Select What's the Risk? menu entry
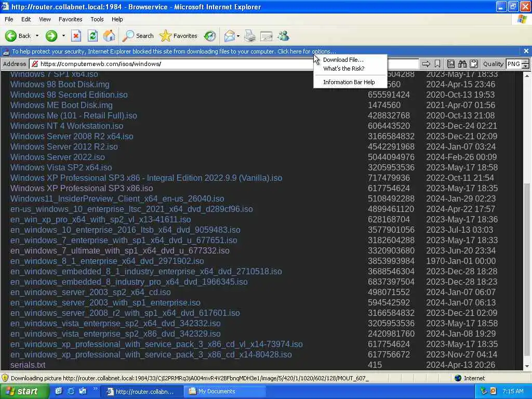This screenshot has height=399, width=532. point(350,69)
